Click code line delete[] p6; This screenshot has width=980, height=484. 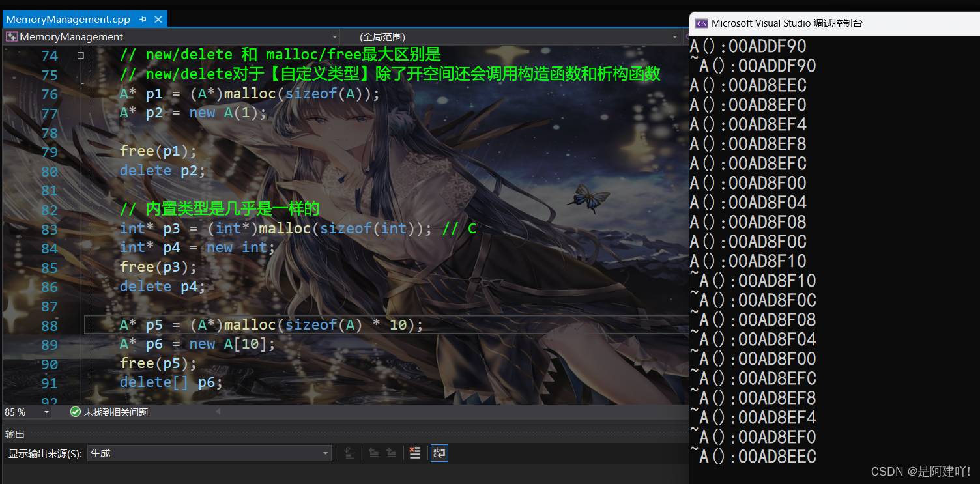[171, 382]
